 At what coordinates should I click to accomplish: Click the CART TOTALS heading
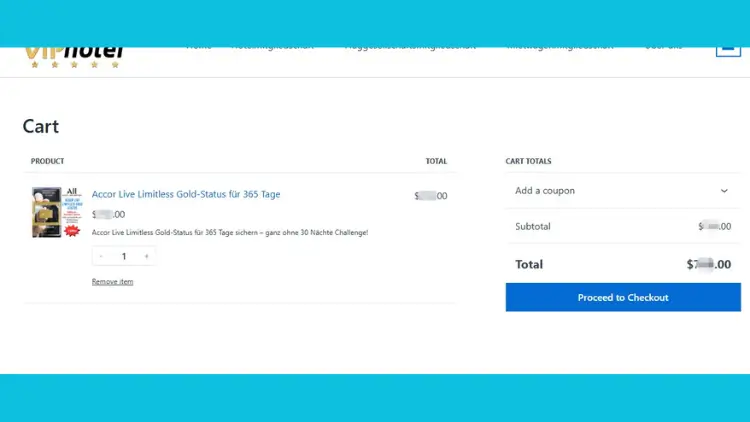[x=528, y=161]
